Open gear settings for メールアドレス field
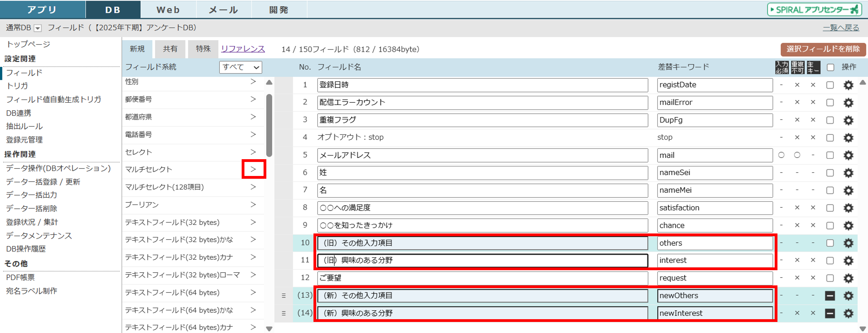868x333 pixels. click(x=848, y=155)
